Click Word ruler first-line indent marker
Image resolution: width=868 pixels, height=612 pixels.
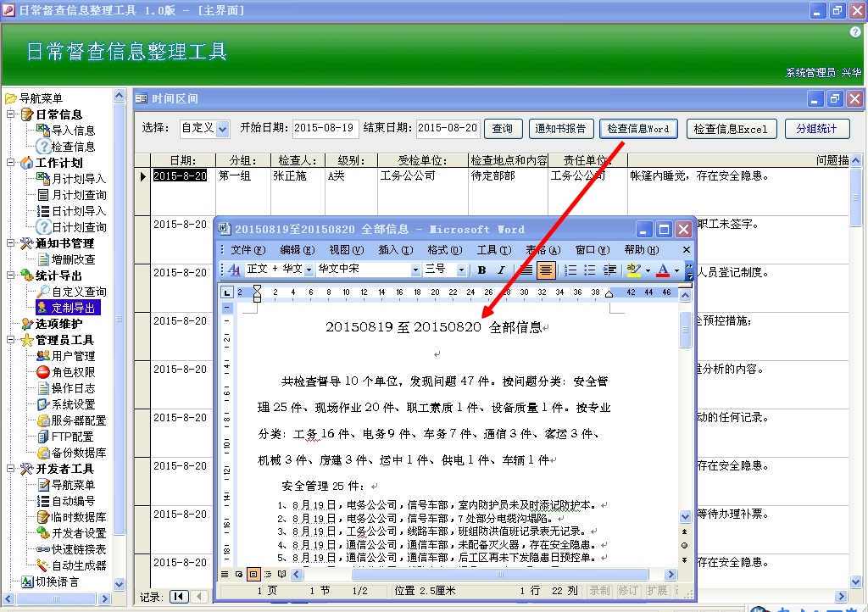pyautogui.click(x=257, y=289)
